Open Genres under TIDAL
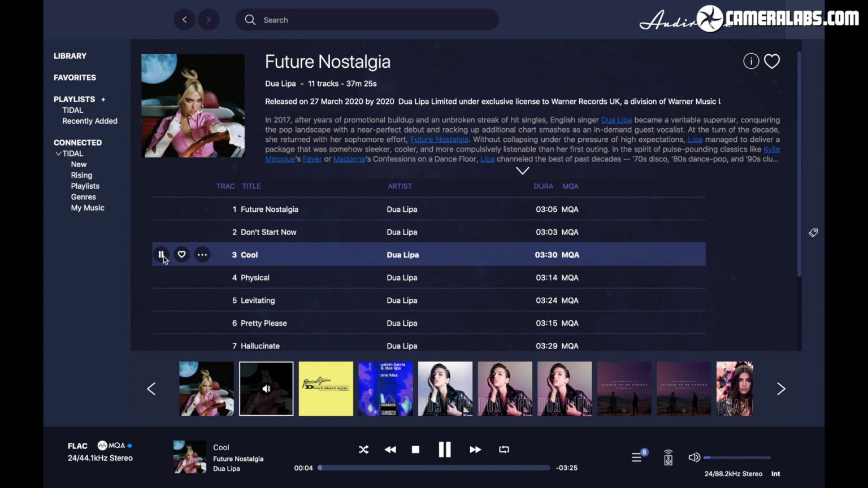This screenshot has width=868, height=488. 83,197
